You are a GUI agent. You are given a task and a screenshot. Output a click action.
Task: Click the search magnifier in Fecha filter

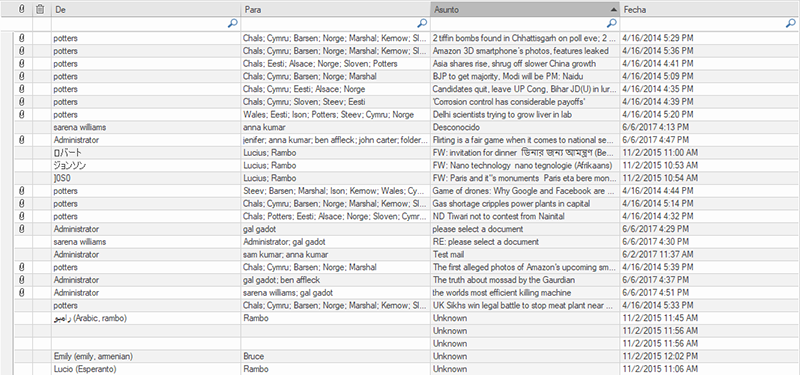click(x=791, y=23)
